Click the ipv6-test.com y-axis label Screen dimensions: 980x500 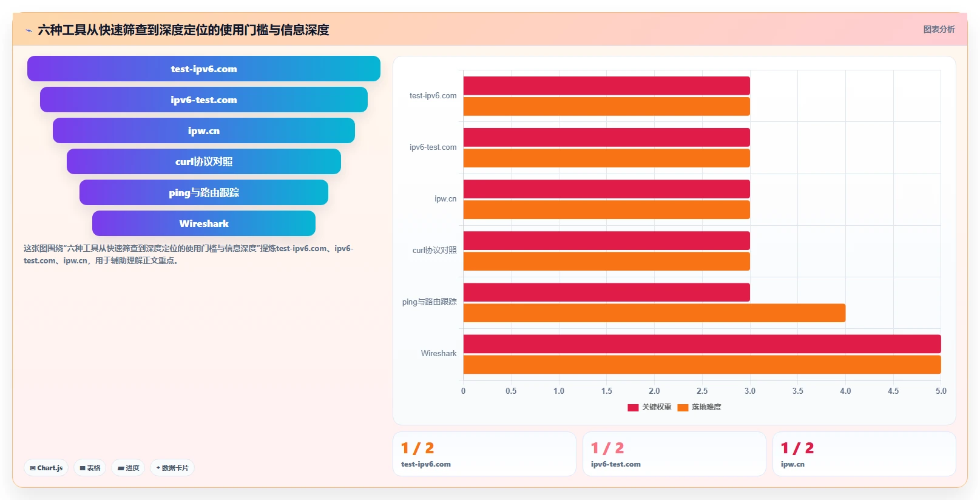(433, 147)
